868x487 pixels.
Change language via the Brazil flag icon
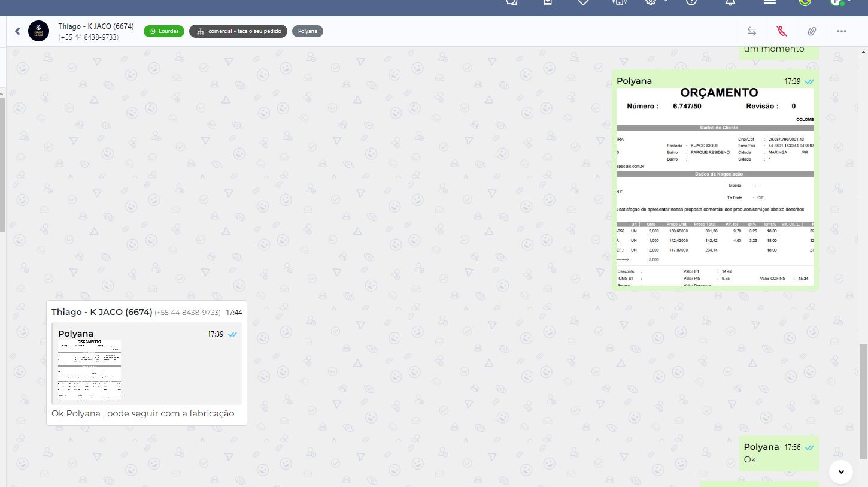point(805,2)
